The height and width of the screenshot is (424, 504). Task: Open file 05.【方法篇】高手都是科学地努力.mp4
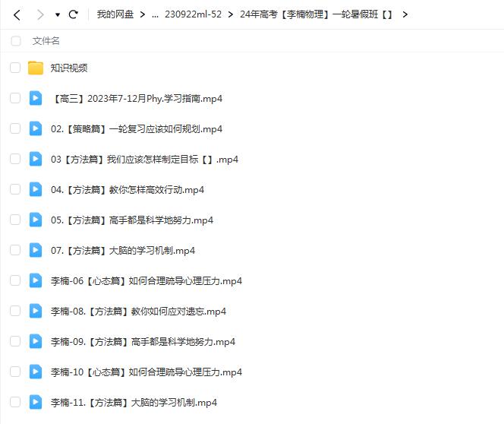click(x=132, y=220)
